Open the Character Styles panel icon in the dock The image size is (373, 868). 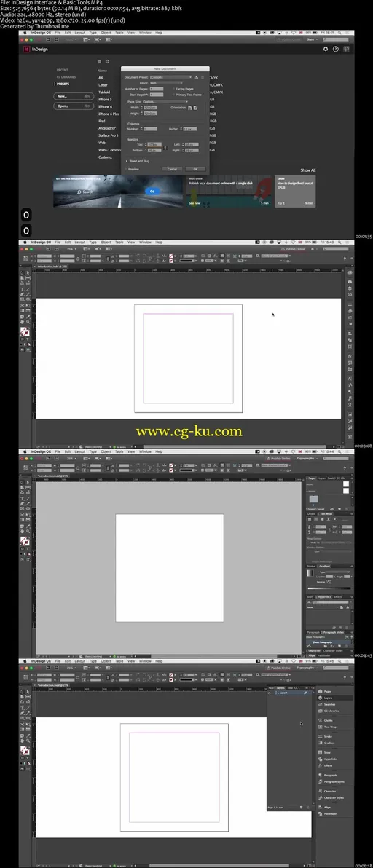click(321, 797)
